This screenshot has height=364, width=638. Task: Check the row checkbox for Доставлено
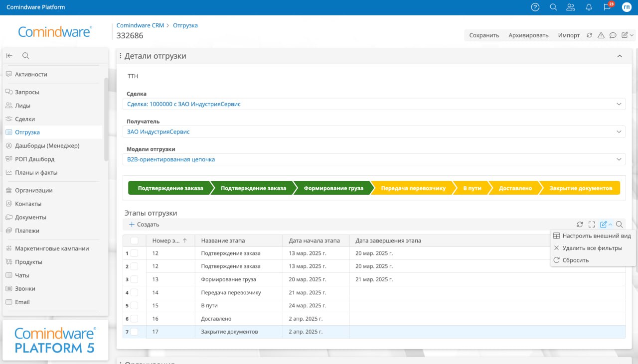pyautogui.click(x=134, y=318)
